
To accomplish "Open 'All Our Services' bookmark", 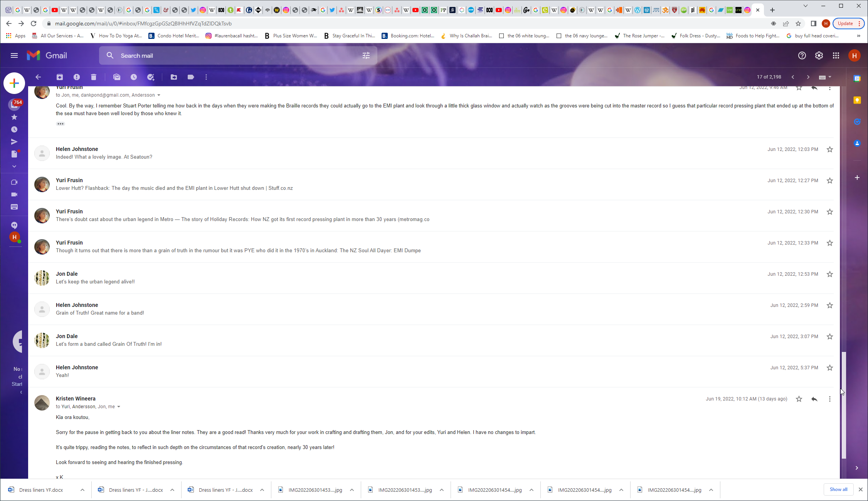I will 58,36.
